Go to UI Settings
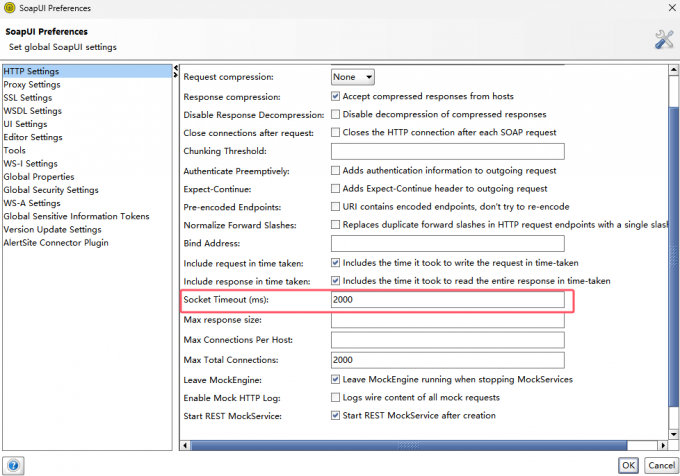The height and width of the screenshot is (476, 680). 87,124
